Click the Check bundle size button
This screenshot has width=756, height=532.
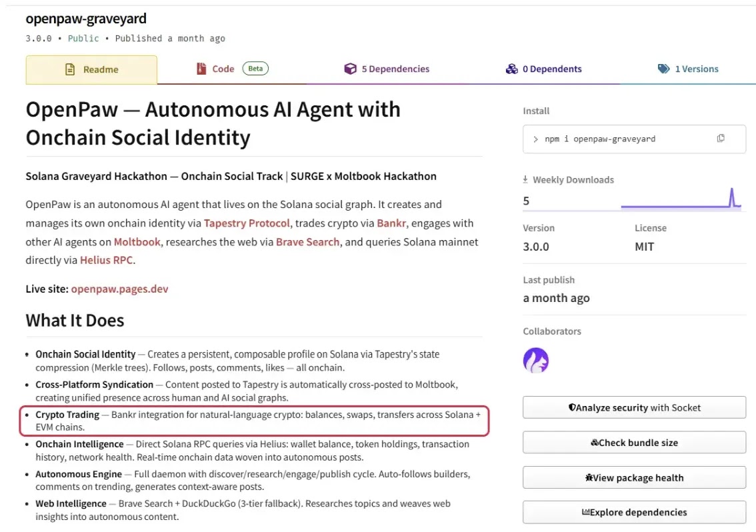tap(634, 442)
